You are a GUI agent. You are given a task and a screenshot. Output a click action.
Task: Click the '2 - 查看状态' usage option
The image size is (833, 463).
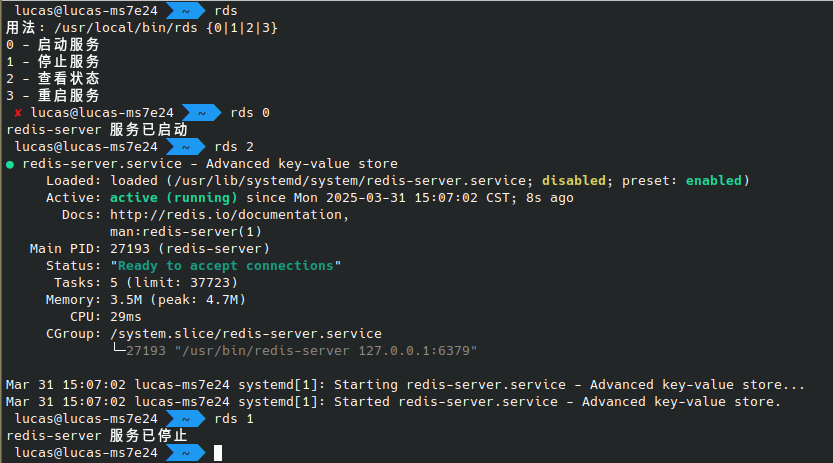pos(53,79)
